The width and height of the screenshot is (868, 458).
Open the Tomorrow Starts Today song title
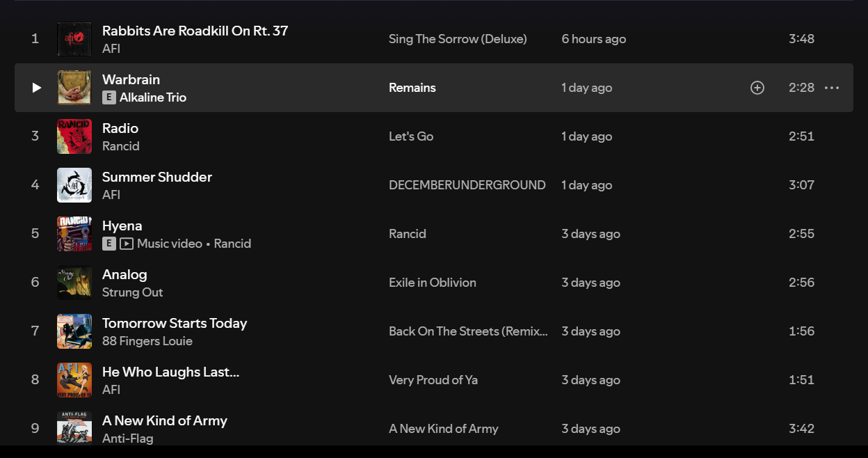pos(175,323)
